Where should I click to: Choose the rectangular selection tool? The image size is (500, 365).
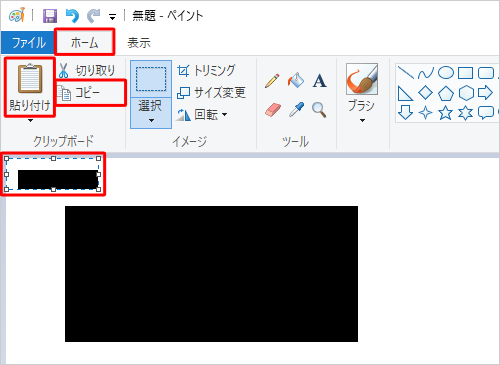pyautogui.click(x=151, y=79)
